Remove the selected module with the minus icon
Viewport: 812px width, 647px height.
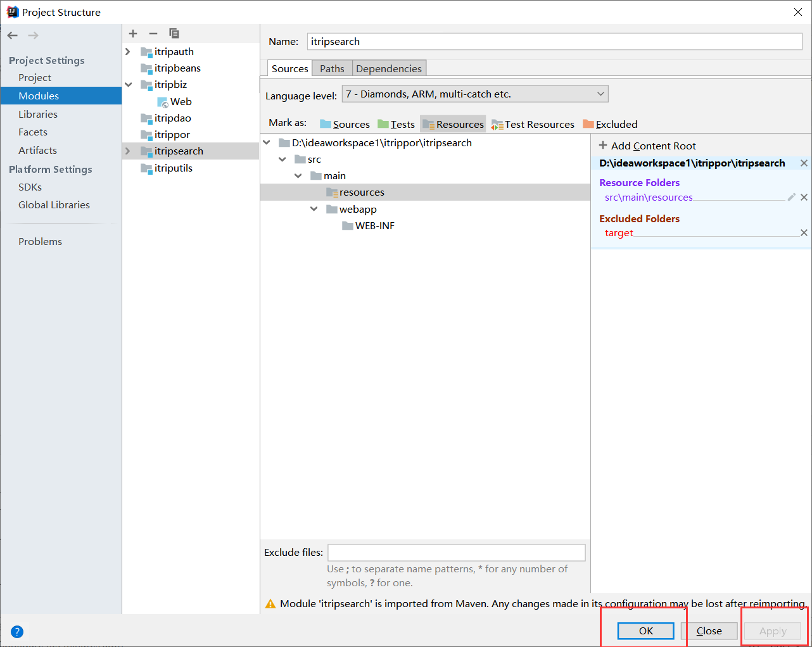click(x=153, y=34)
